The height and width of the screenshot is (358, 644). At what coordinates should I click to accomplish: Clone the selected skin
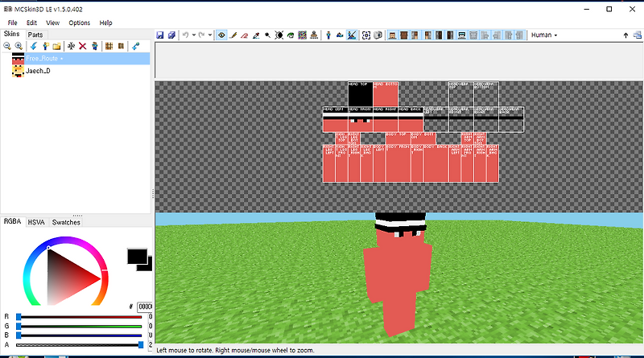point(94,46)
